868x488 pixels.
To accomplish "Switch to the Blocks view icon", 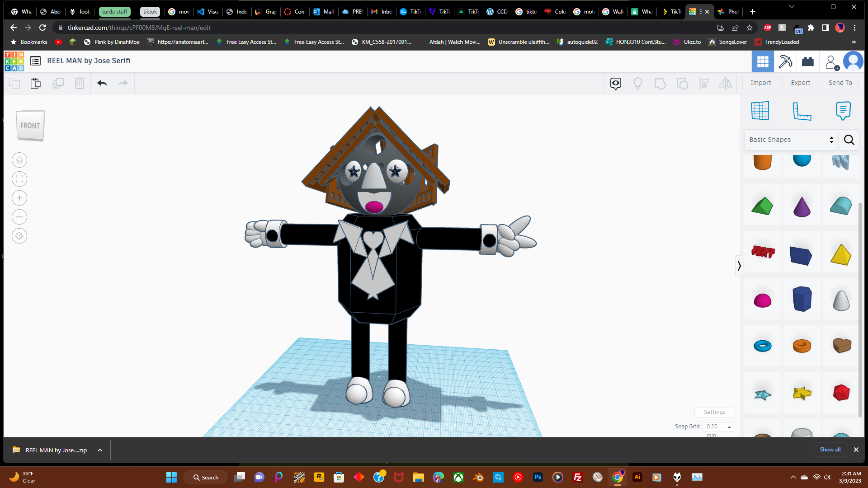I will click(785, 61).
